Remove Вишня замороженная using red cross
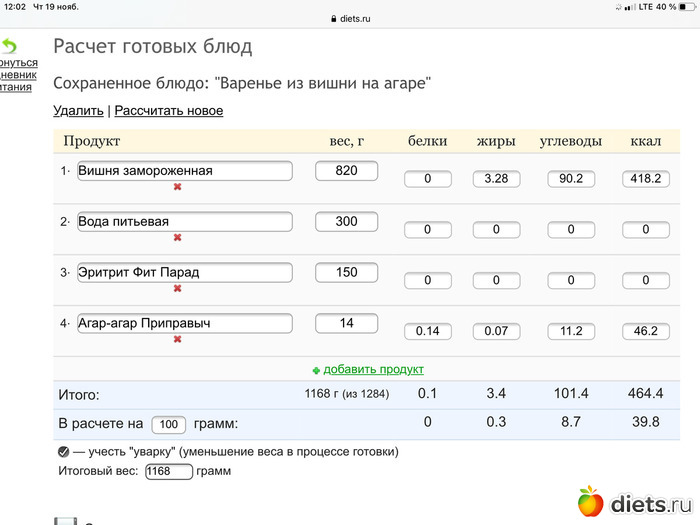Screen dimensions: 700x525 tap(177, 187)
